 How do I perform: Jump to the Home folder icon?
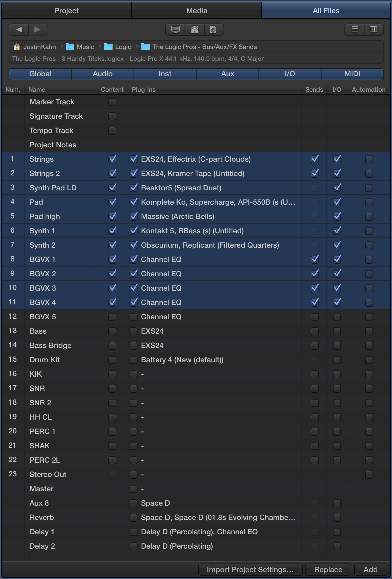195,30
